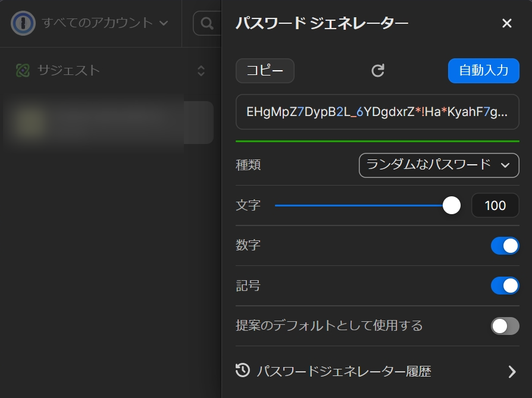This screenshot has height=398, width=532.
Task: Expand the サジェスト list selector arrows
Action: tap(201, 71)
